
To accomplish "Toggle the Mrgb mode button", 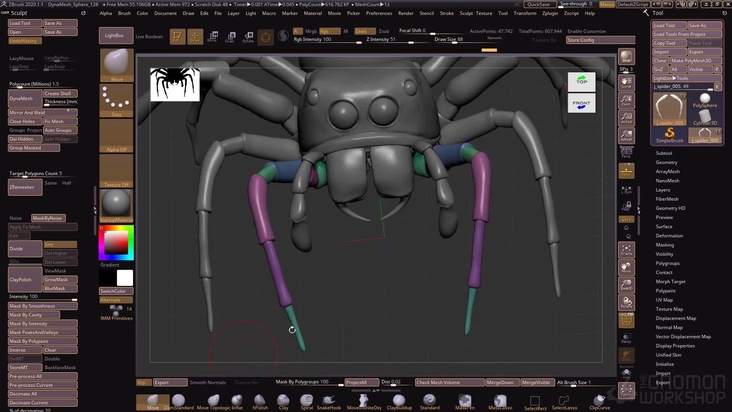I will click(311, 31).
